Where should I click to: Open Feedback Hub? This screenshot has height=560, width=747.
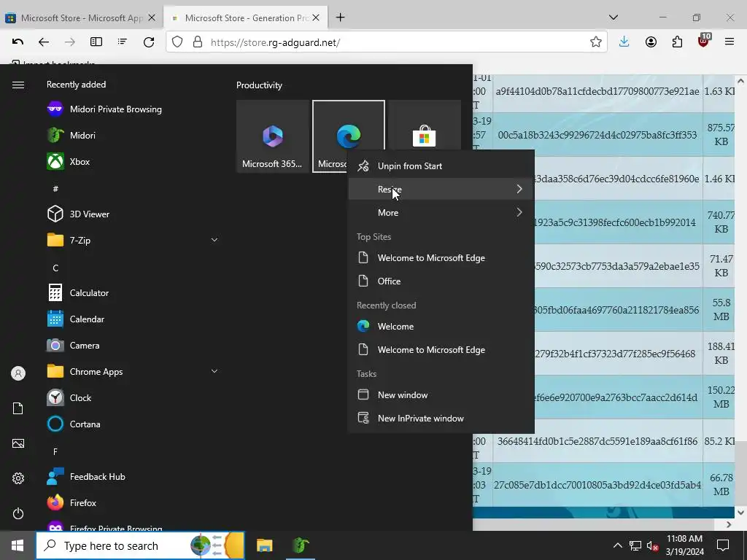[87, 477]
